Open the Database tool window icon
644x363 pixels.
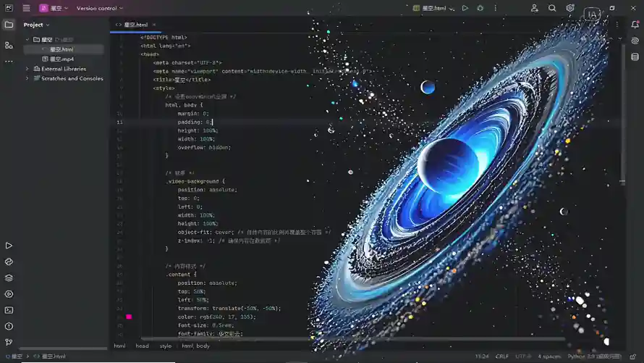point(635,57)
